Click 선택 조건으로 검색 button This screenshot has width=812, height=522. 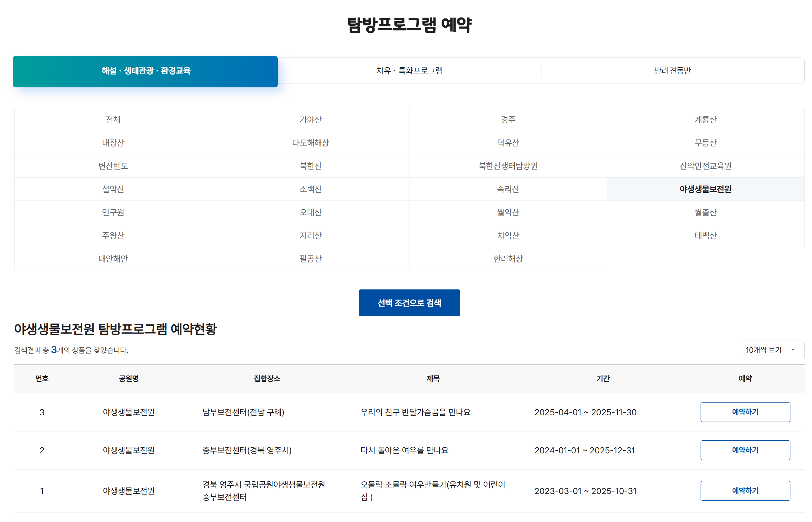pyautogui.click(x=409, y=303)
